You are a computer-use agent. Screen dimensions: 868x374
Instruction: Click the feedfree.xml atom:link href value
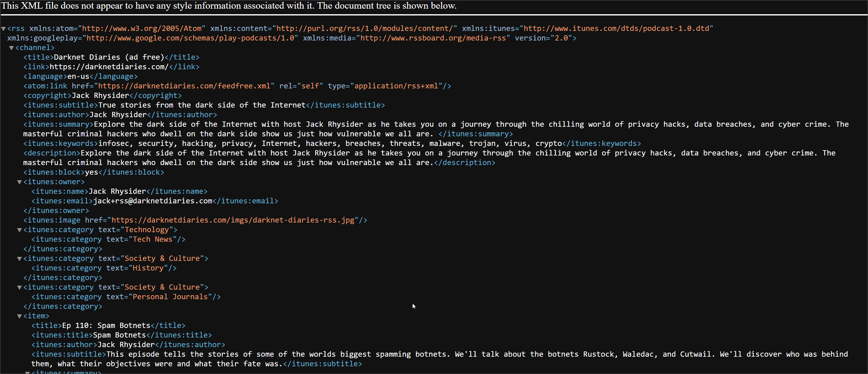point(184,86)
